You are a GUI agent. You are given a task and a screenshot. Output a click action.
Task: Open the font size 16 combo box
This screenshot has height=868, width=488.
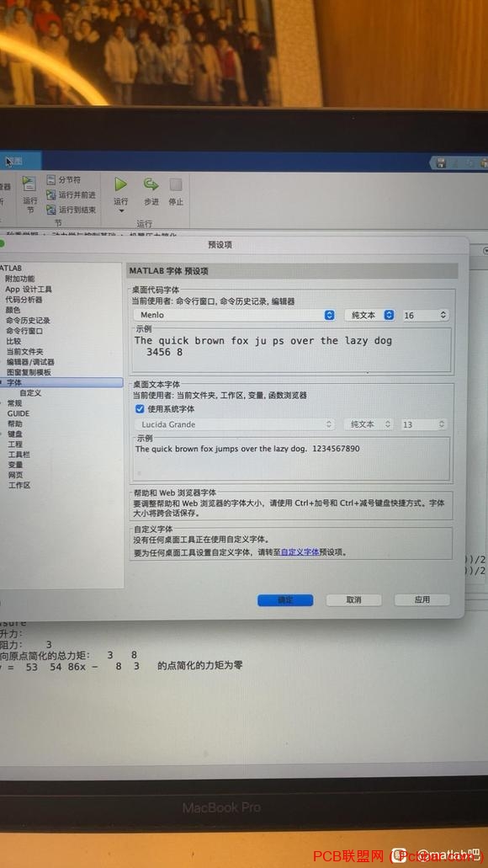tap(425, 315)
